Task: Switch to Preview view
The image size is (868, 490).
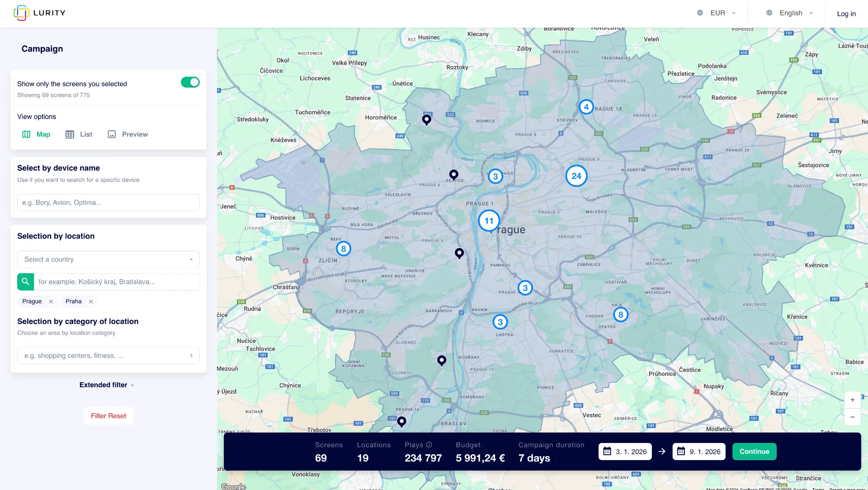Action: pyautogui.click(x=128, y=134)
